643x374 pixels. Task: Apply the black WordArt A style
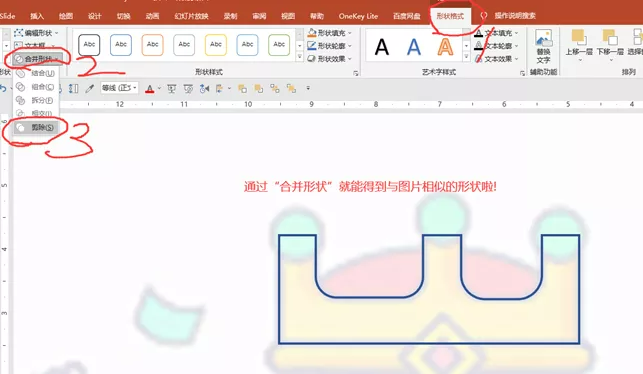(382, 47)
